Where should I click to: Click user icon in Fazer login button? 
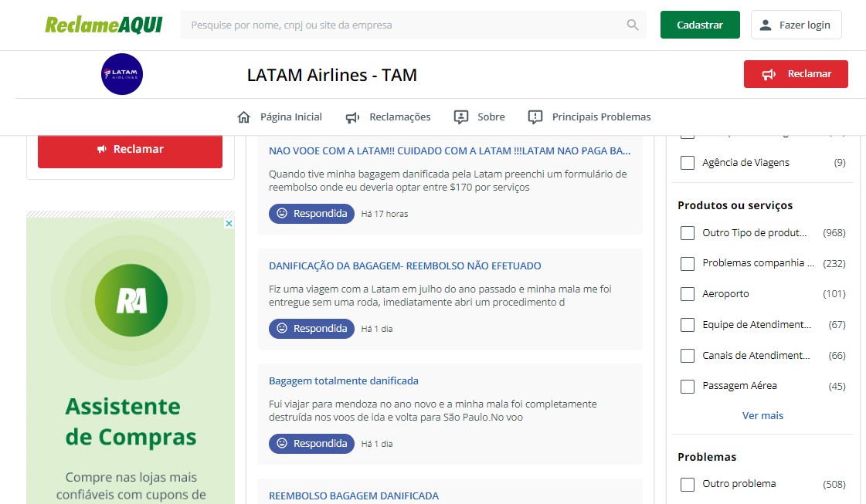pyautogui.click(x=766, y=25)
